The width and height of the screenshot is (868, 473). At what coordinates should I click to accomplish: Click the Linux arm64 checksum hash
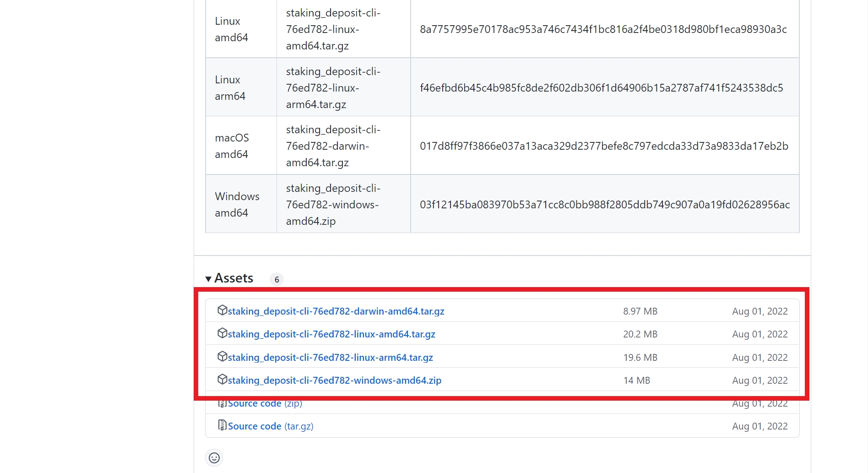(602, 88)
